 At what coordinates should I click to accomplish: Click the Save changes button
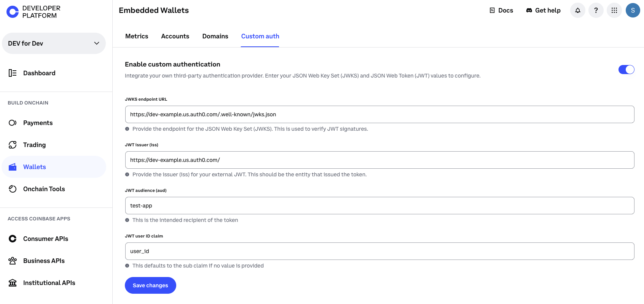(150, 285)
